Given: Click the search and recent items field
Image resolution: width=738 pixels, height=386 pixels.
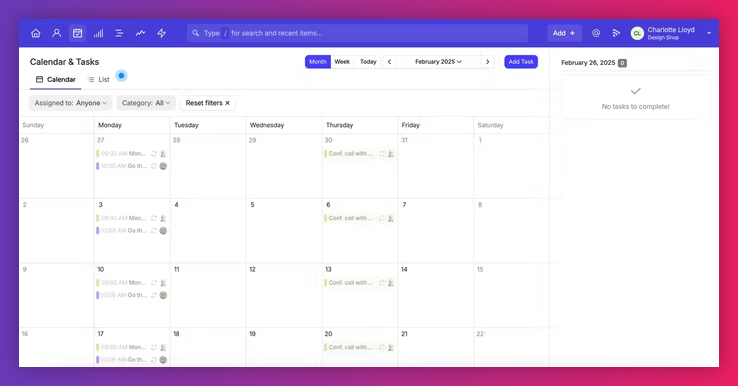Looking at the screenshot, I should 358,33.
